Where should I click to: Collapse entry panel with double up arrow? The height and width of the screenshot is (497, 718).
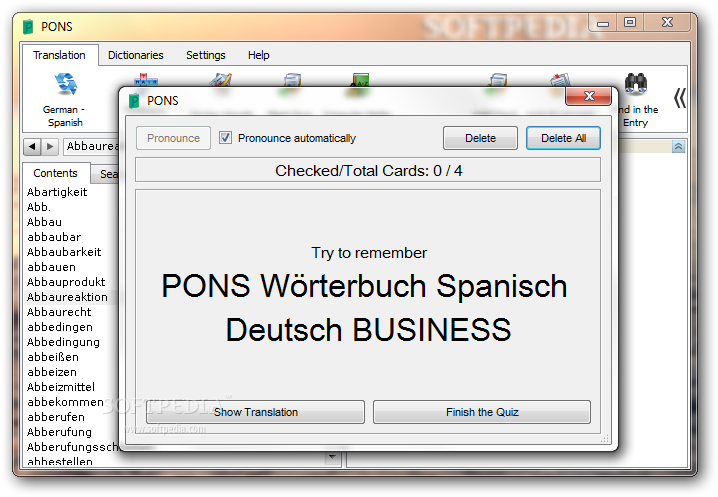pyautogui.click(x=678, y=147)
